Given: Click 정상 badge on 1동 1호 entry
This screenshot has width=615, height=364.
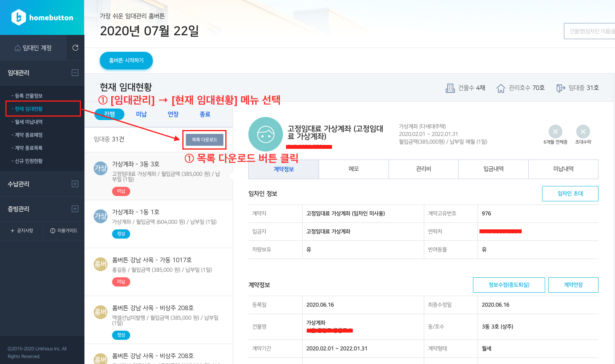Looking at the screenshot, I should point(121,234).
